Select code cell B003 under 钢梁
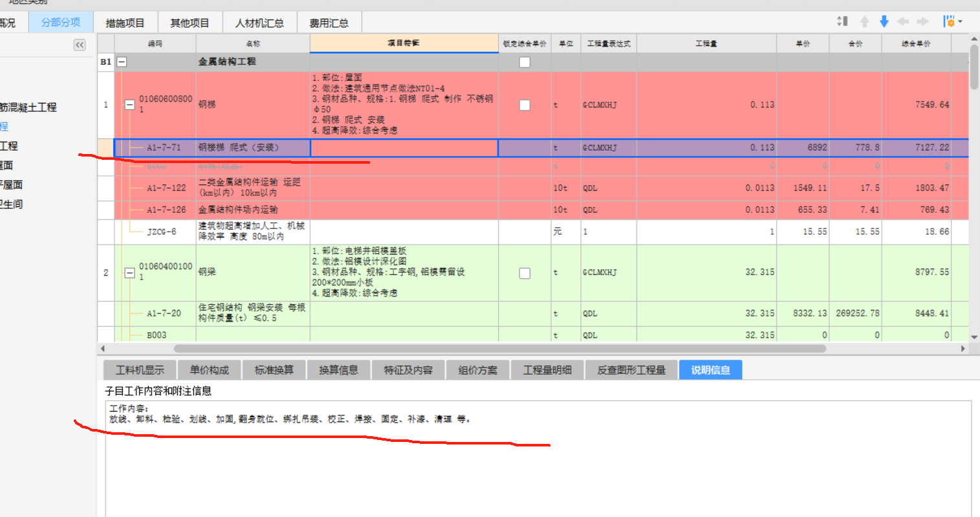The height and width of the screenshot is (517, 980). [x=157, y=335]
